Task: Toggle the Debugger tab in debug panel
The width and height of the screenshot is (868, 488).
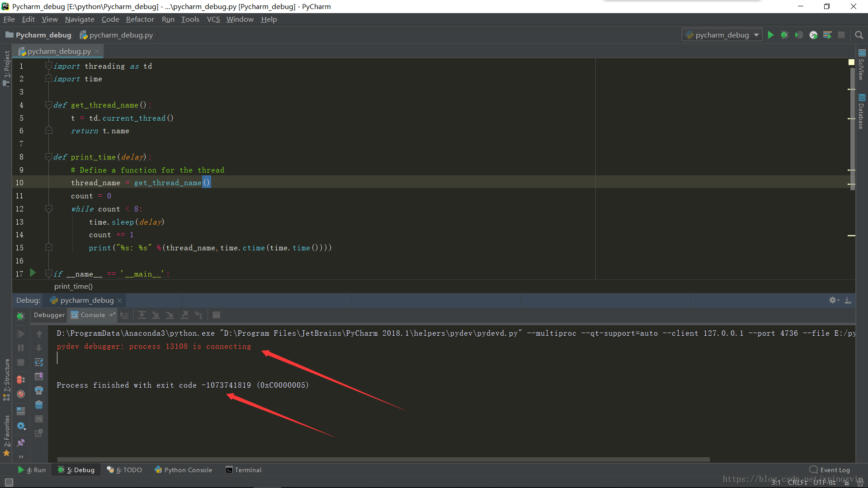Action: [x=49, y=314]
